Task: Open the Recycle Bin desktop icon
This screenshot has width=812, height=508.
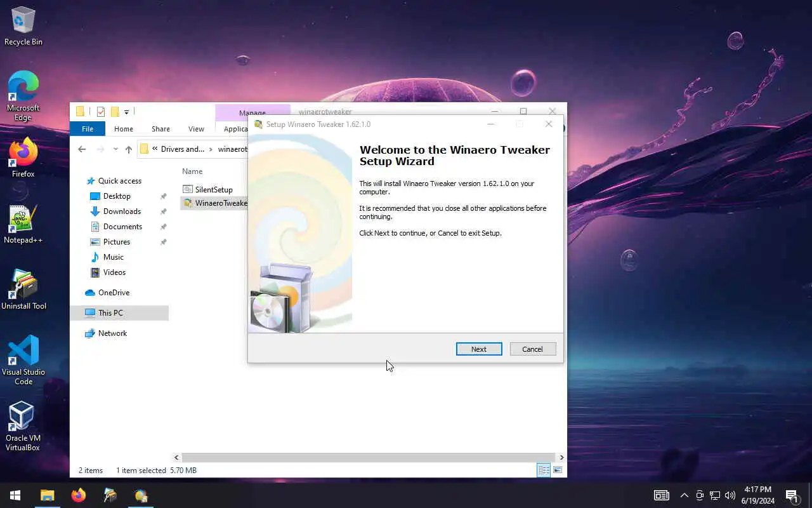Action: pyautogui.click(x=23, y=26)
